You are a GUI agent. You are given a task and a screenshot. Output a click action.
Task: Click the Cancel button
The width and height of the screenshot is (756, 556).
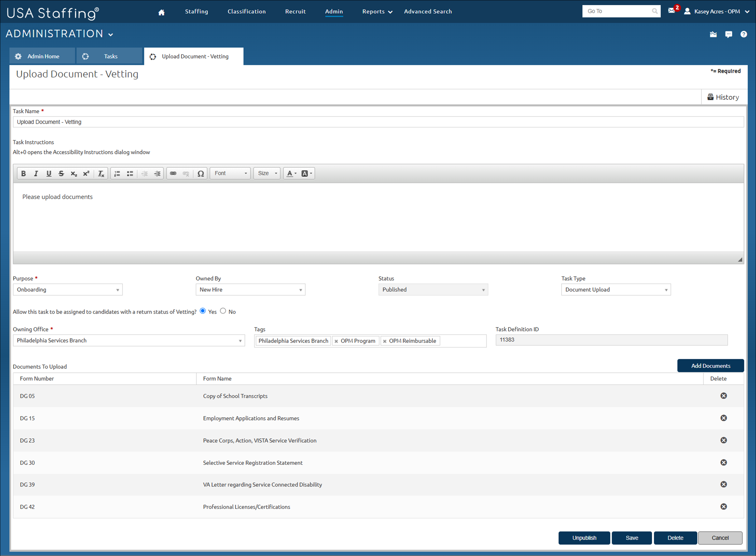[x=720, y=538]
